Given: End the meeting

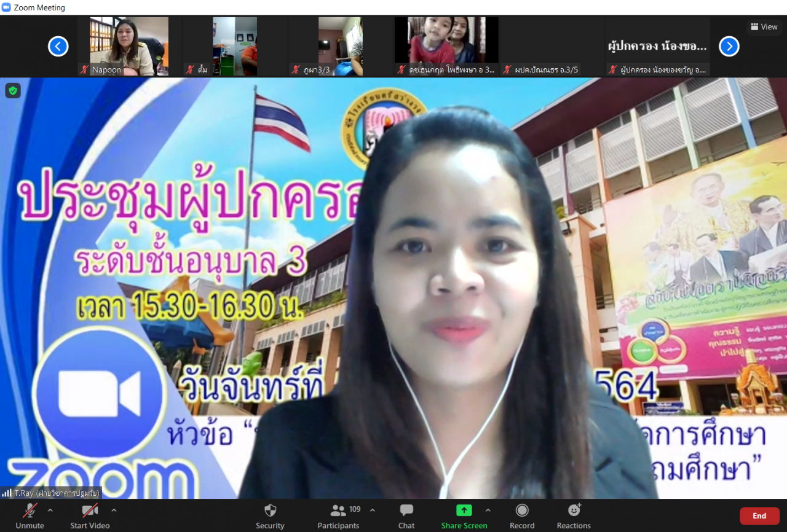Looking at the screenshot, I should [759, 516].
